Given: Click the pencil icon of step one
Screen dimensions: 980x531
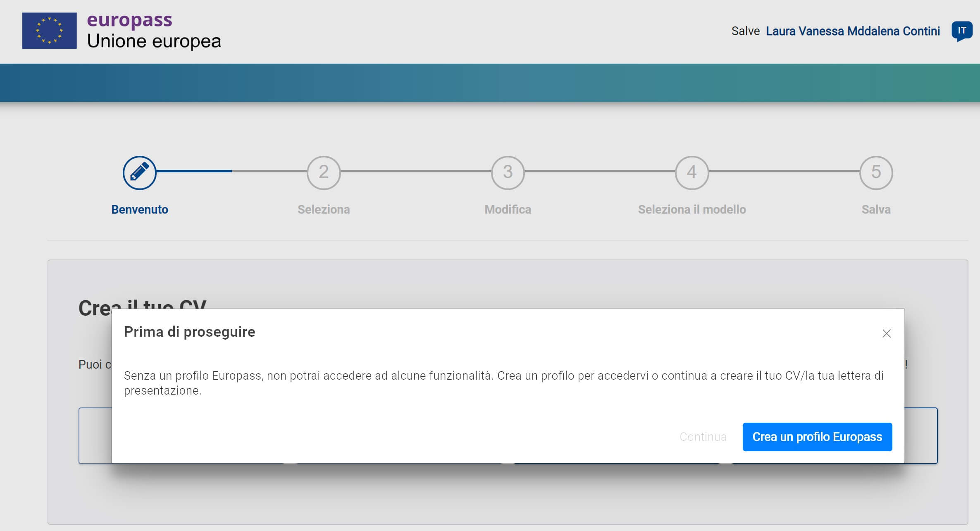Looking at the screenshot, I should (x=139, y=172).
